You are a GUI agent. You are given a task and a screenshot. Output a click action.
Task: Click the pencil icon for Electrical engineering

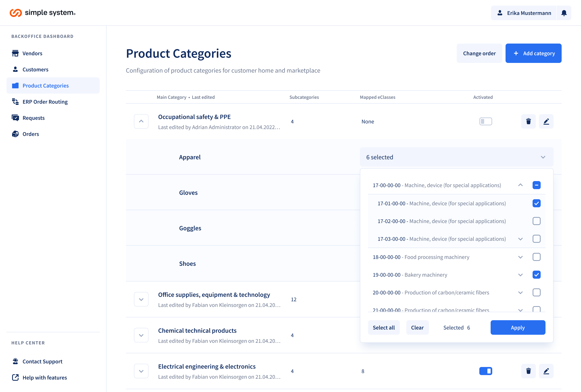coord(546,371)
